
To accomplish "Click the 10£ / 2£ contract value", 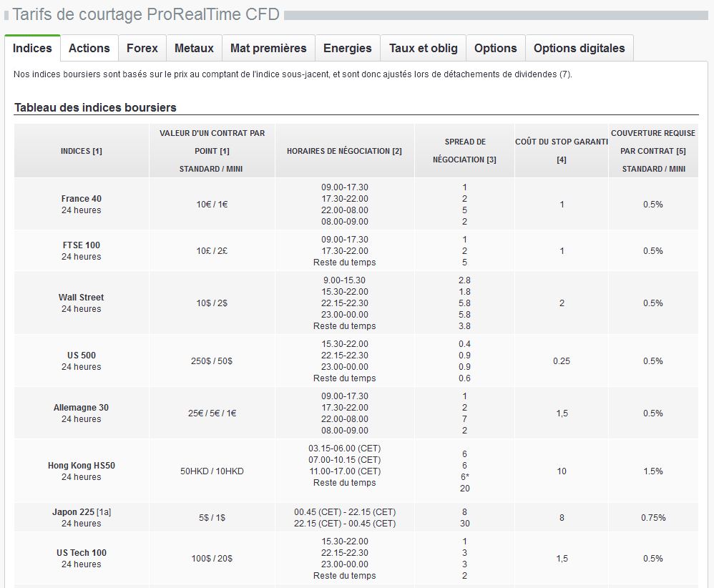I will coord(212,251).
